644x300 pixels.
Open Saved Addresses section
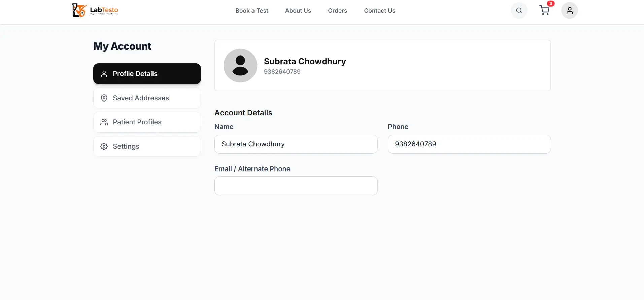coord(147,98)
